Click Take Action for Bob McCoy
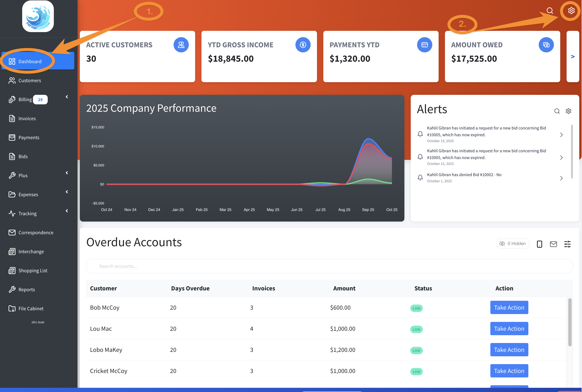Image resolution: width=582 pixels, height=392 pixels. pyautogui.click(x=509, y=308)
